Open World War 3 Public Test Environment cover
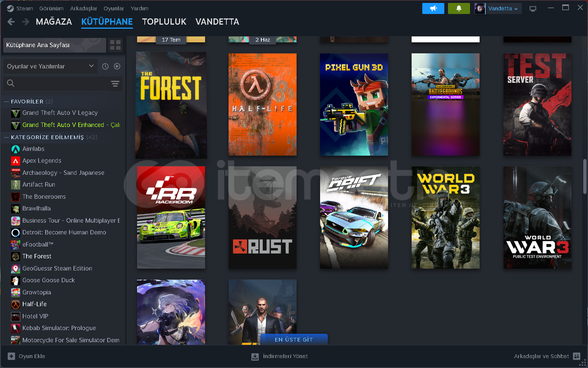The width and height of the screenshot is (588, 368). 537,217
